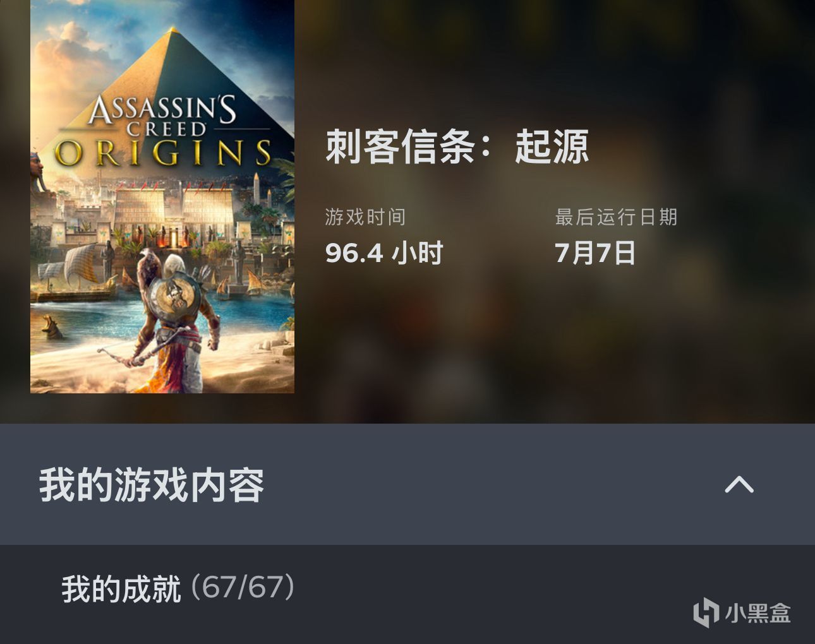The image size is (815, 644).
Task: Open the Assassin's Creed Origins cover art
Action: coord(162,196)
